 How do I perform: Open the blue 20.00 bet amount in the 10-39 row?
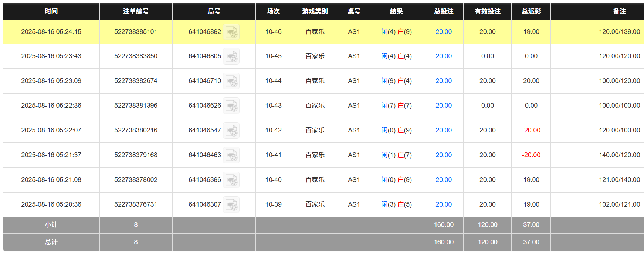coord(443,204)
